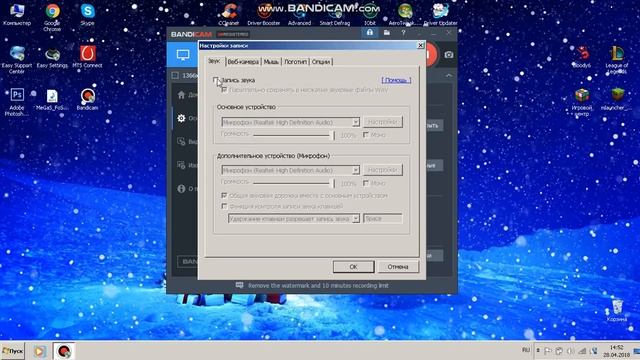Toggle the shared audio track checkbox
Image resolution: width=640 pixels, height=360 pixels.
(224, 196)
